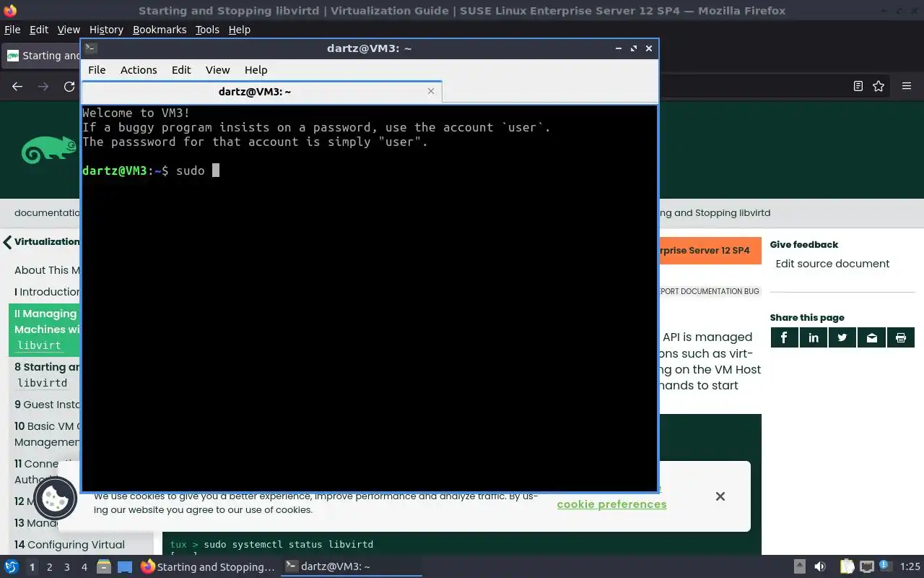Viewport: 924px width, 578px height.
Task: Share page on Twitter
Action: (842, 337)
